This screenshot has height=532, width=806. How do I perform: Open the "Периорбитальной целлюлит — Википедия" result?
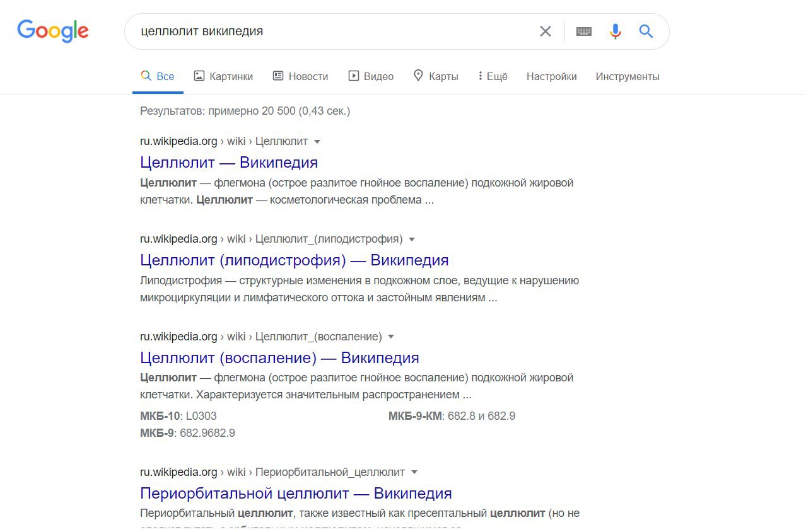click(x=296, y=493)
